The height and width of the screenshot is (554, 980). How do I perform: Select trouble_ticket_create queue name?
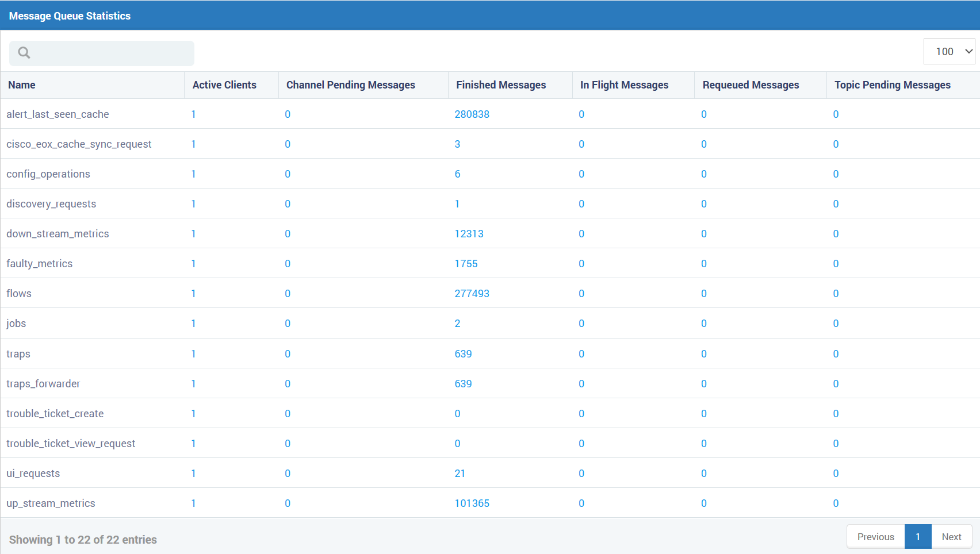pos(55,414)
